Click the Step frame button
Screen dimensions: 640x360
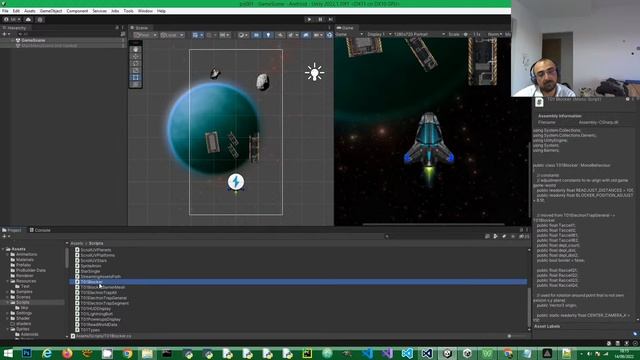(331, 19)
